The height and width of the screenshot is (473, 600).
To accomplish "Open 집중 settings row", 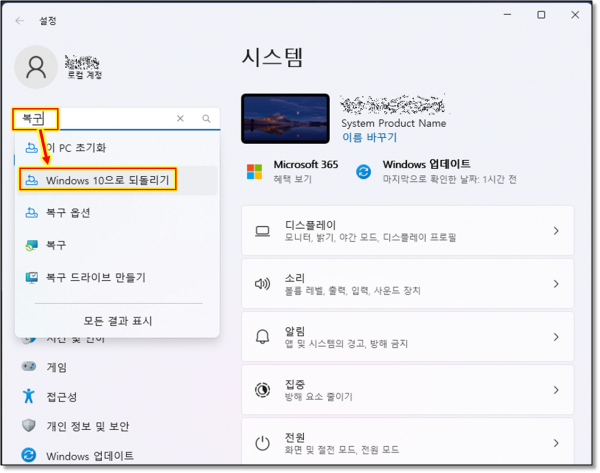I will 407,389.
